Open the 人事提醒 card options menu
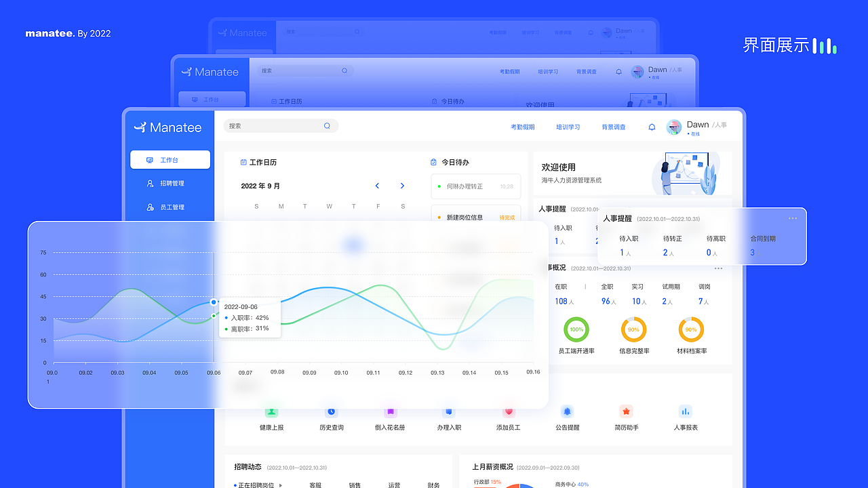The width and height of the screenshot is (868, 488). [792, 218]
